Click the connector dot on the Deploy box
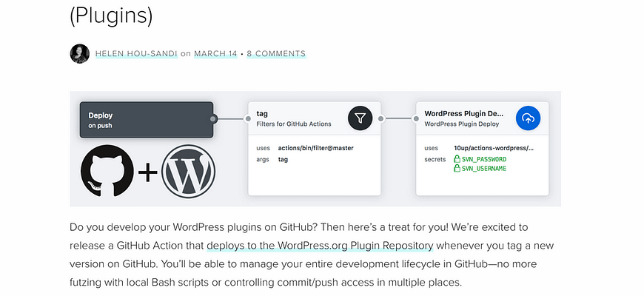The image size is (644, 296). click(x=212, y=119)
